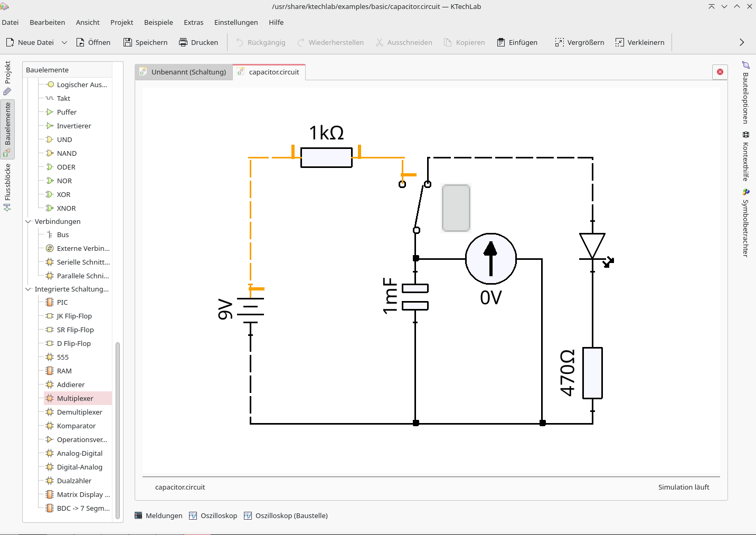Click the 1mF capacitor in the circuit

pos(415,297)
